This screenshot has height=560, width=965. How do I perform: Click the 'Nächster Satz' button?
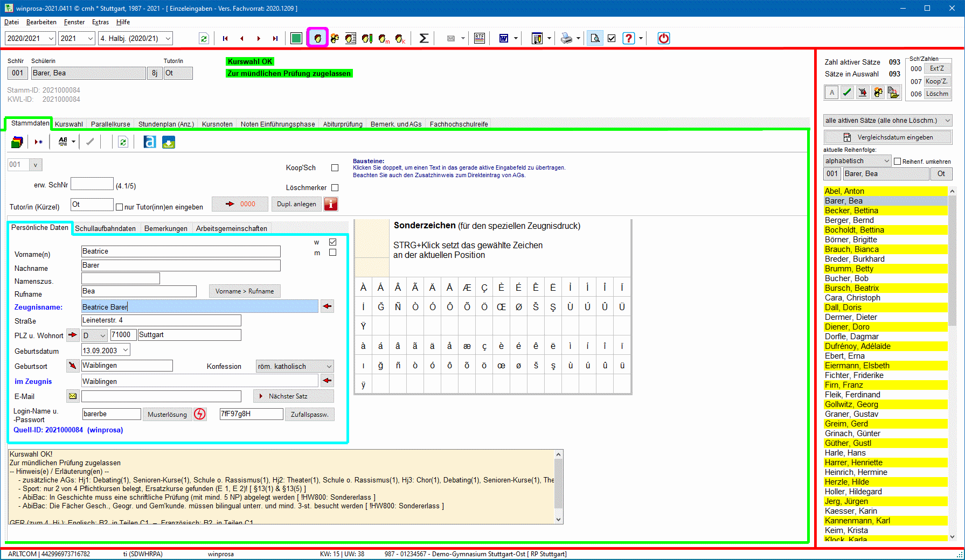pyautogui.click(x=293, y=396)
